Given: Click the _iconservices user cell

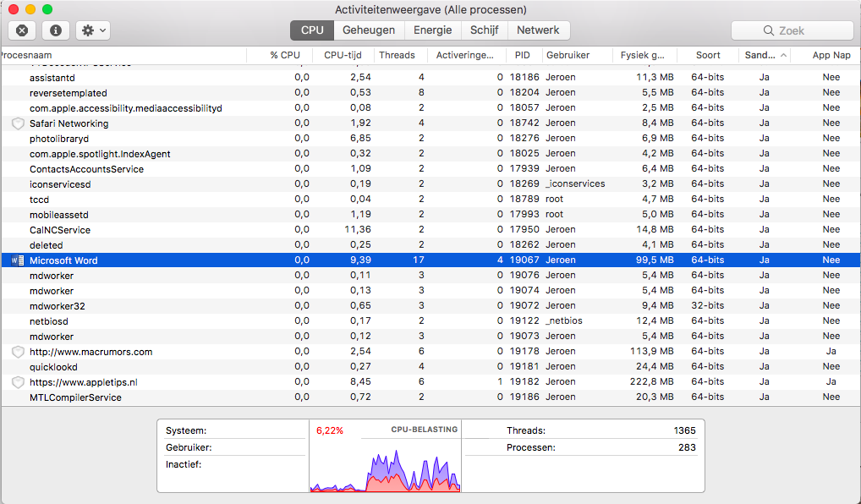Looking at the screenshot, I should point(575,184).
